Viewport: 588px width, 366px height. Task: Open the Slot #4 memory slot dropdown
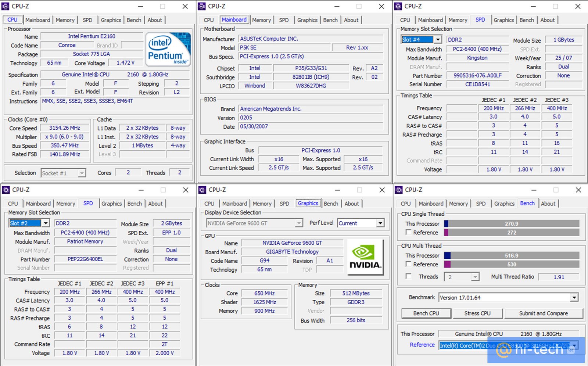pos(438,39)
